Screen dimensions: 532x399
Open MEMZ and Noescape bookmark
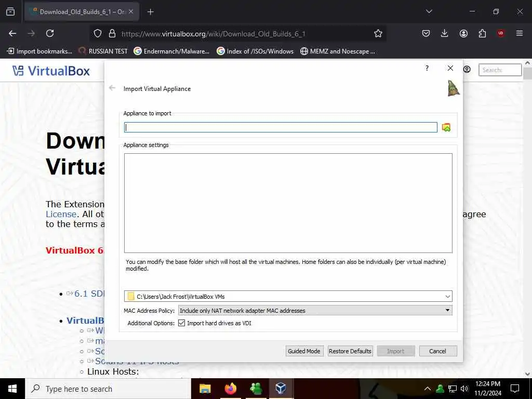[x=338, y=51]
